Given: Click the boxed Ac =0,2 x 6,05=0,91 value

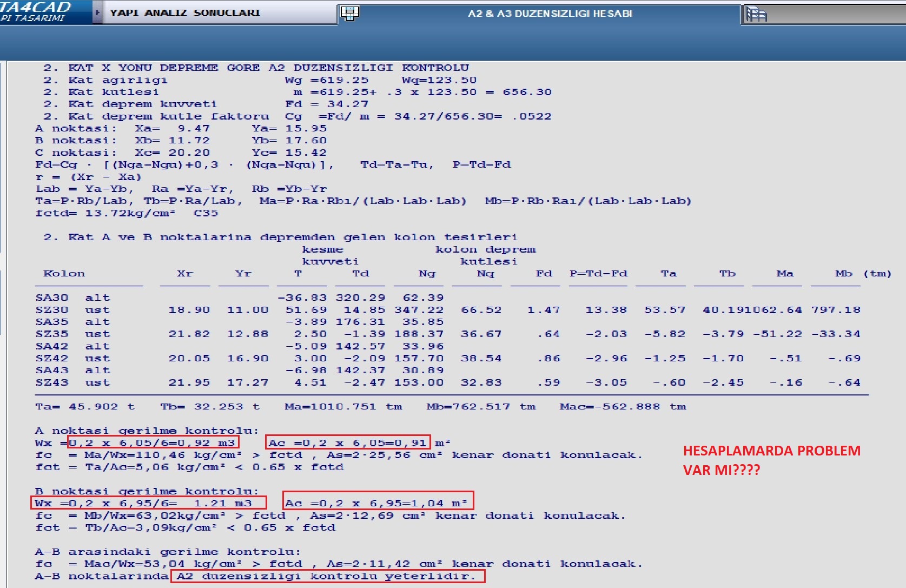Looking at the screenshot, I should (x=348, y=442).
